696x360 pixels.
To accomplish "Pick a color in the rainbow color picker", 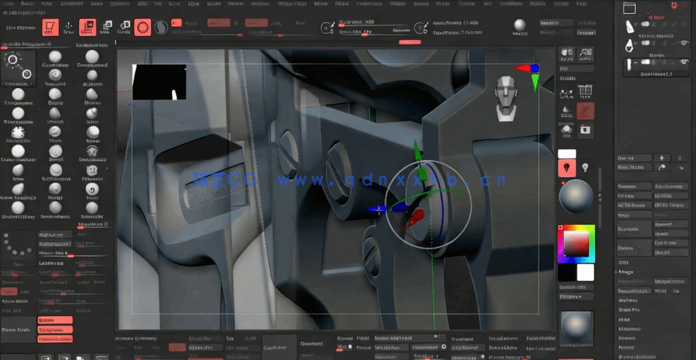I will [x=576, y=244].
